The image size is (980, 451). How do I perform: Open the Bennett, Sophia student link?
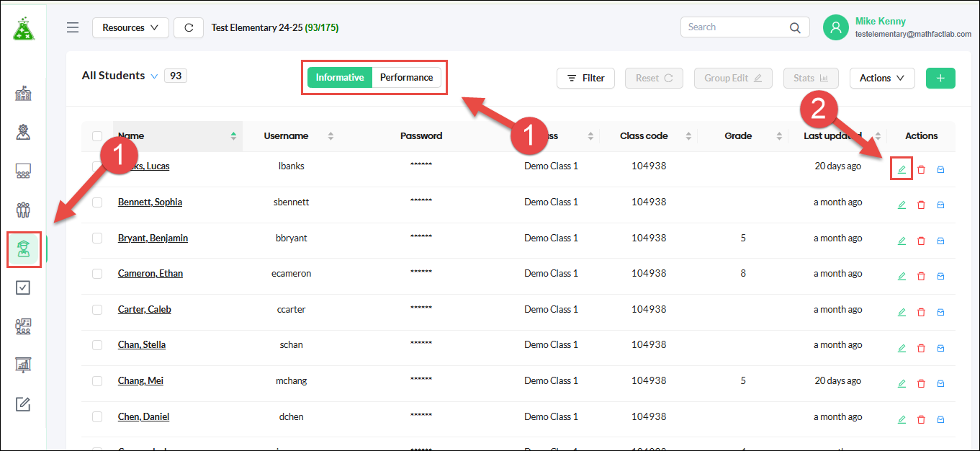(150, 202)
